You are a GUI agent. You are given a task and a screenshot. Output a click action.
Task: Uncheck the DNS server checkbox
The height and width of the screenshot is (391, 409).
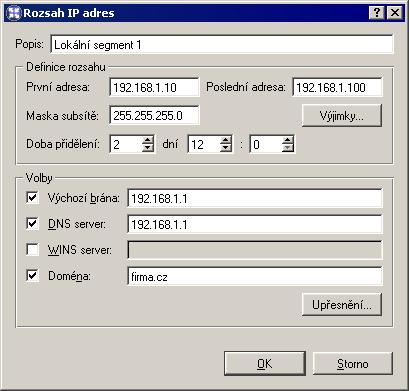click(32, 224)
